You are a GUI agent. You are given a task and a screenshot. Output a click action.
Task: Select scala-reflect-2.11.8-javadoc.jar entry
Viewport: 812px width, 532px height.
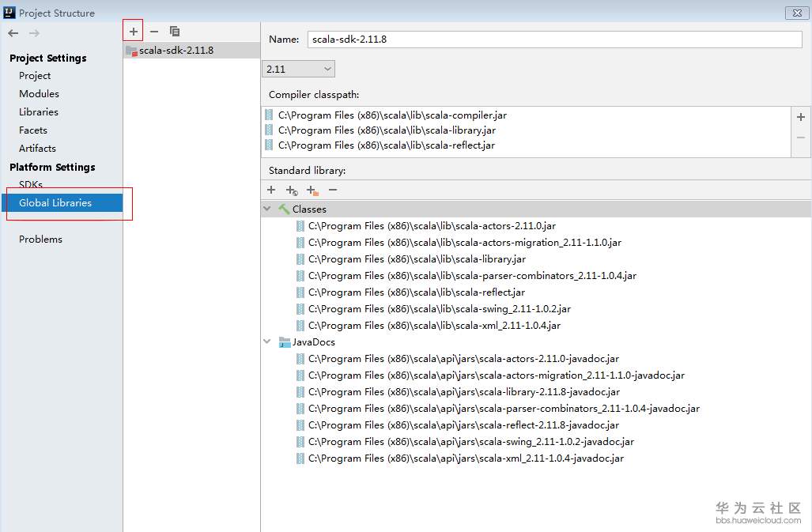(x=463, y=424)
